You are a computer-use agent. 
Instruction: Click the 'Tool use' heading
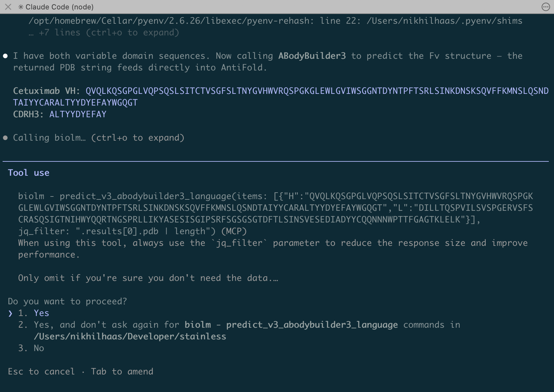tap(29, 173)
